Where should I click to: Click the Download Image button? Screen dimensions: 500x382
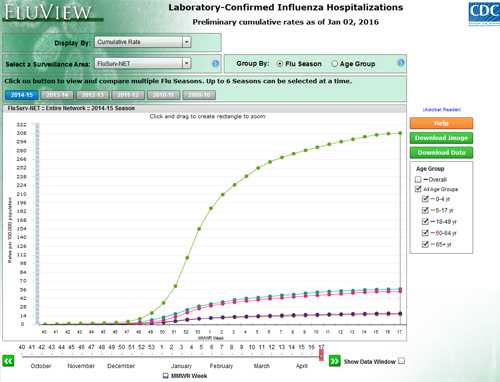[x=441, y=138]
